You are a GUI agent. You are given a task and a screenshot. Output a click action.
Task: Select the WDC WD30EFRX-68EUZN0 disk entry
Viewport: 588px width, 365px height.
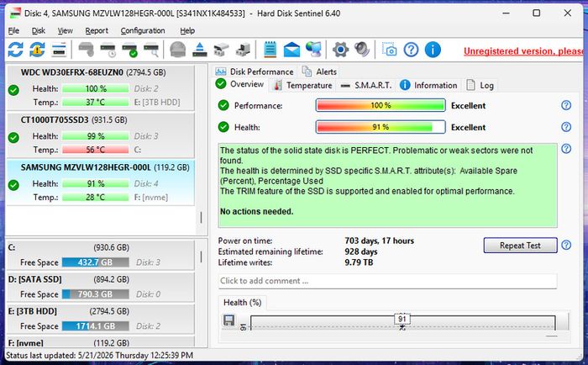(x=101, y=87)
